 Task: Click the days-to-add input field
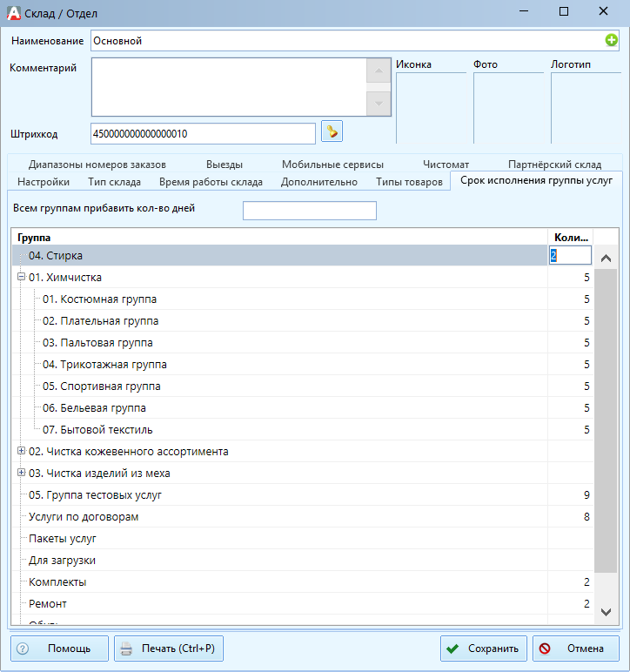click(310, 211)
